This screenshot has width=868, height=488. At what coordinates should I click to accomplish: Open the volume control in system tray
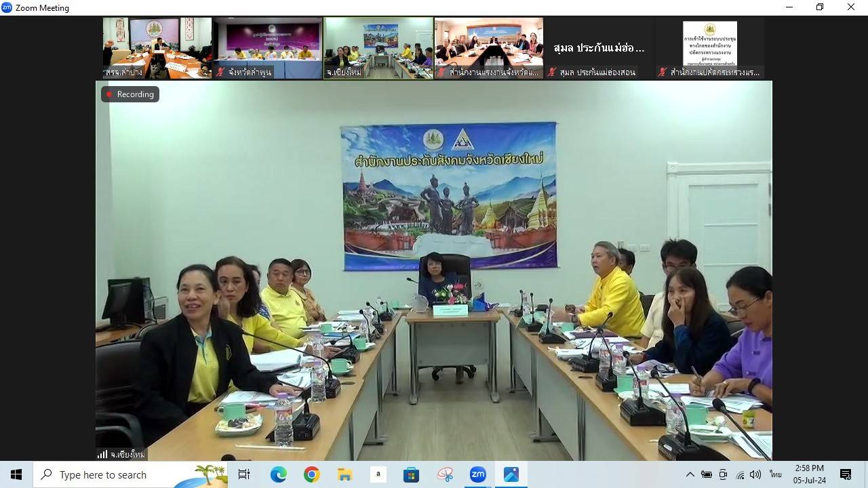(755, 474)
